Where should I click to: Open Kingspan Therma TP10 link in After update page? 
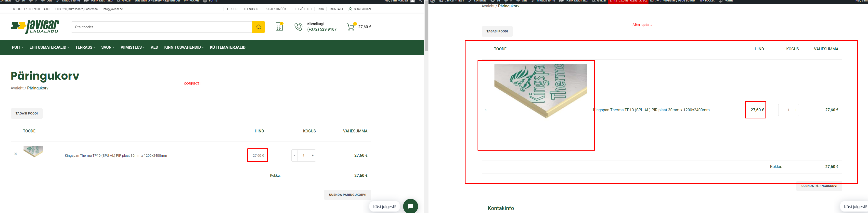(x=651, y=110)
